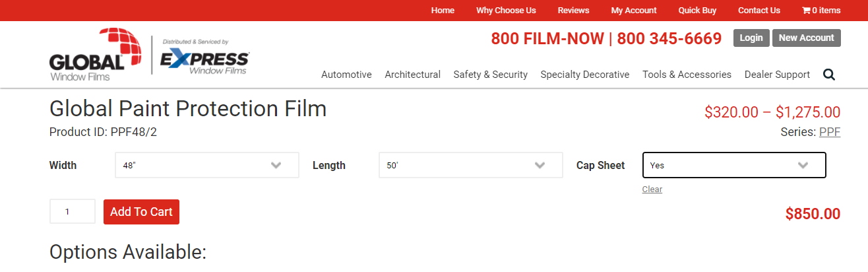868x272 pixels.
Task: Open the Length dropdown
Action: (470, 165)
